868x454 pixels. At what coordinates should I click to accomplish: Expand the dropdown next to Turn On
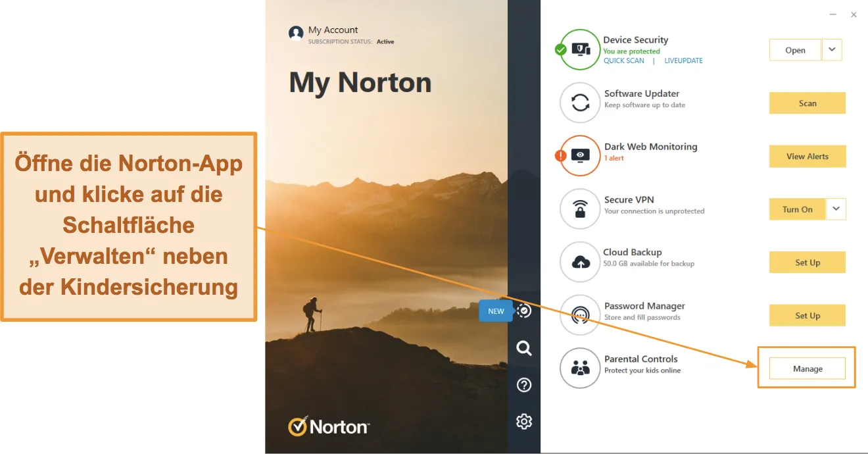tap(836, 209)
